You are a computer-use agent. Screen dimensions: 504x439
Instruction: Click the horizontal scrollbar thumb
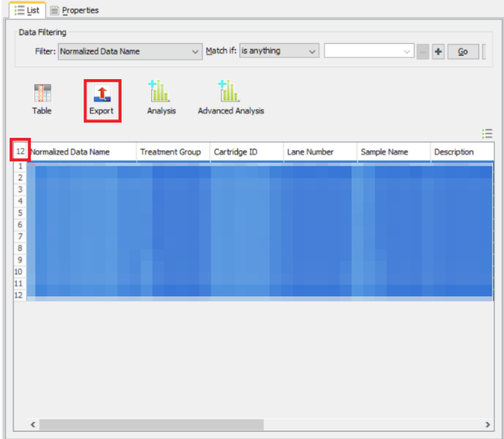click(x=152, y=424)
